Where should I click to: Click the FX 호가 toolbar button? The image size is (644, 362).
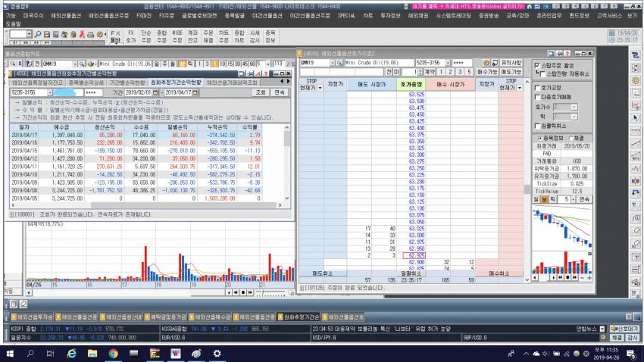tap(130, 36)
